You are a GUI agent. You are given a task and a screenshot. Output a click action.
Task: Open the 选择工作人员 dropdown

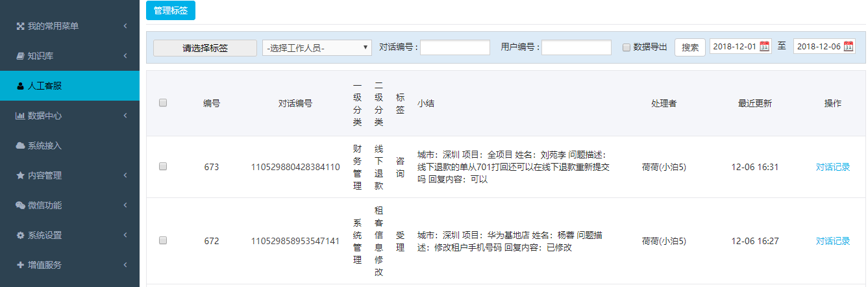tap(316, 47)
